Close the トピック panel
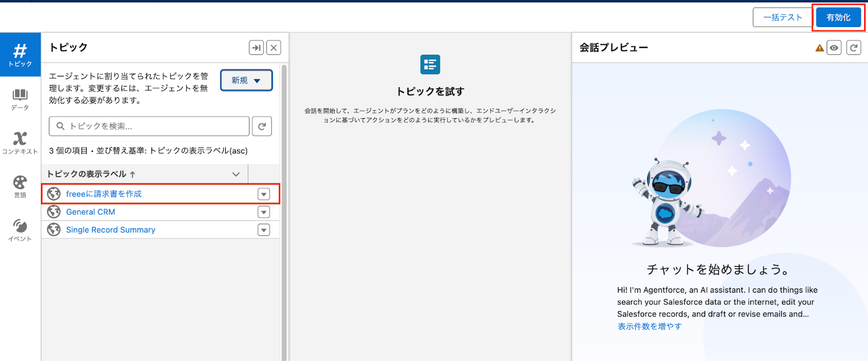This screenshot has height=361, width=868. coord(273,48)
